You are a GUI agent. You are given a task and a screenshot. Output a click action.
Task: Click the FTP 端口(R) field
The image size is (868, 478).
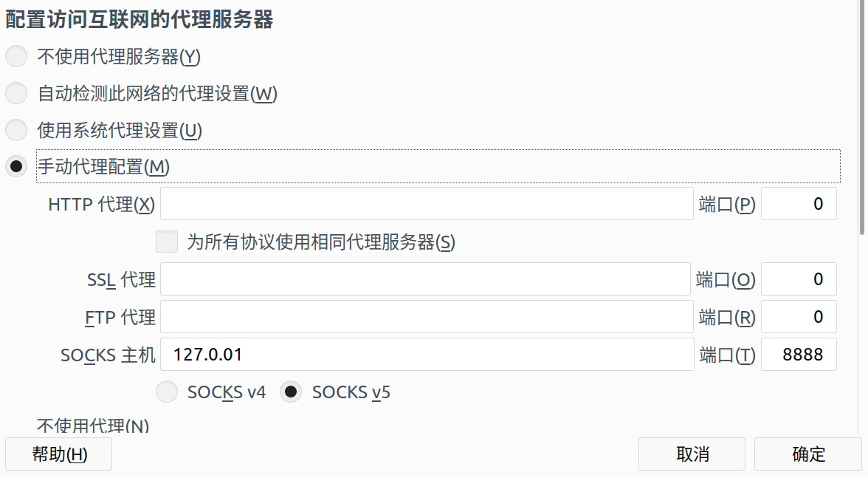(x=798, y=316)
